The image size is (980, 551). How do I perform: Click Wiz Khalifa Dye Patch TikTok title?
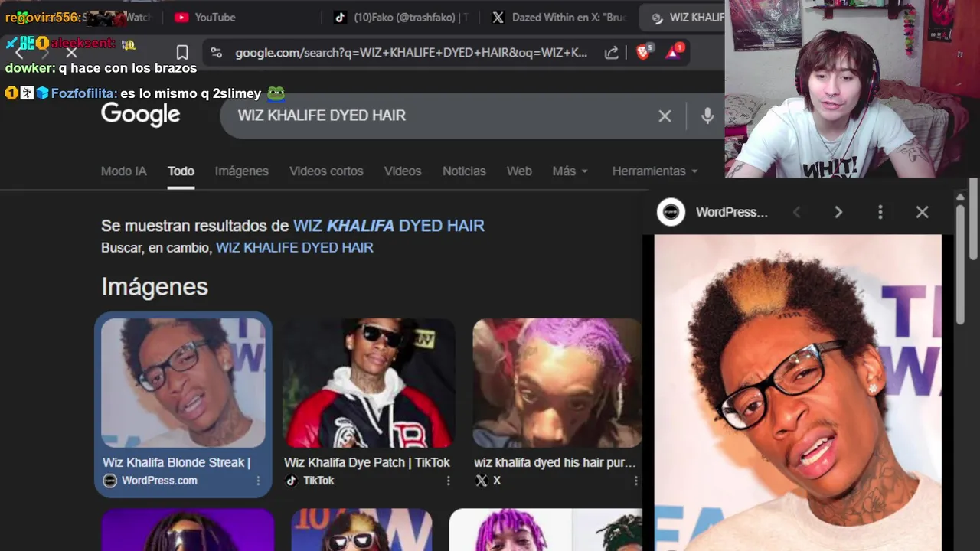367,462
